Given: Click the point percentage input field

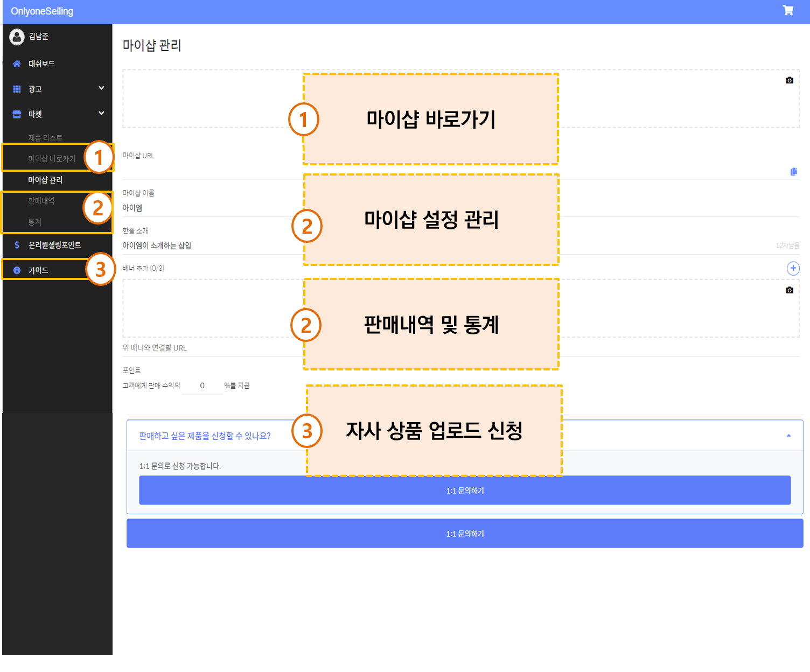Looking at the screenshot, I should pyautogui.click(x=202, y=386).
